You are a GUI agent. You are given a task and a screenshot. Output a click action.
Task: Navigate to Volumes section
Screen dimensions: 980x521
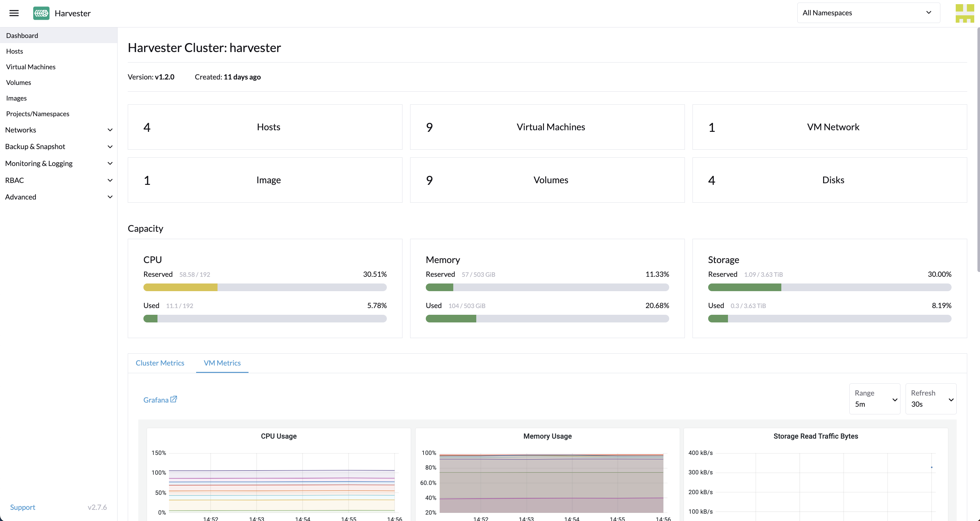[19, 82]
